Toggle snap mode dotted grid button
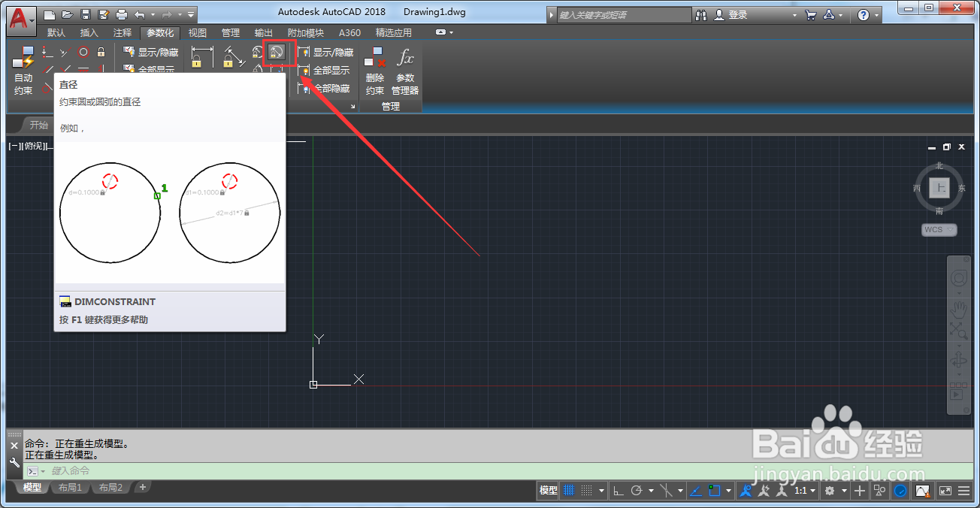The height and width of the screenshot is (508, 980). (x=588, y=491)
